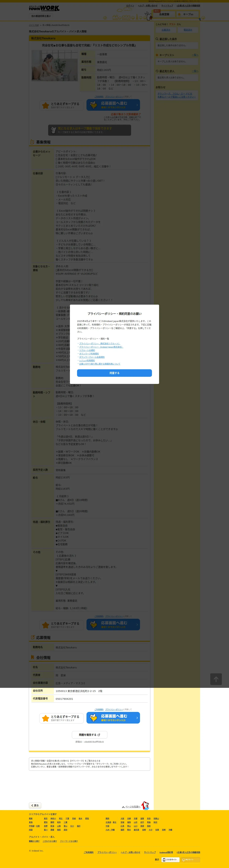Click 関東 area link in footer
The image size is (229, 868).
tap(31, 819)
